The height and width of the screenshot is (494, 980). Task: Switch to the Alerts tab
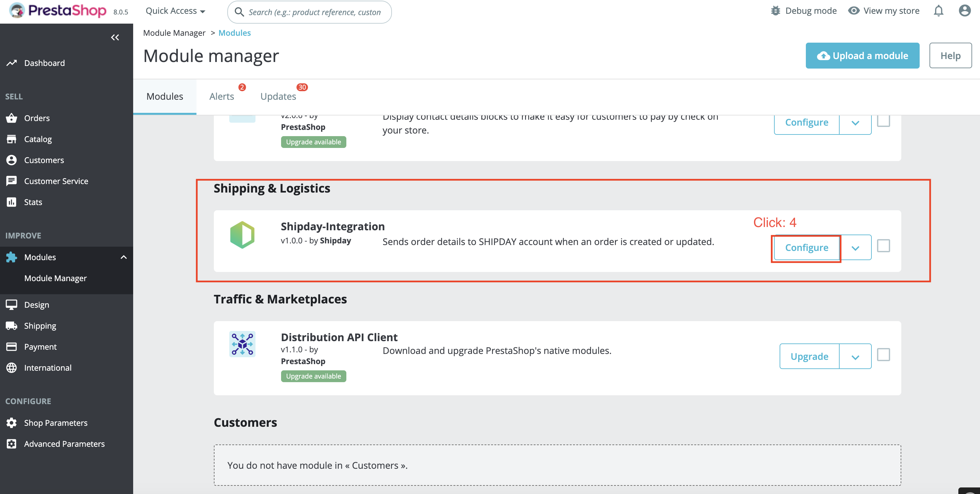coord(222,96)
